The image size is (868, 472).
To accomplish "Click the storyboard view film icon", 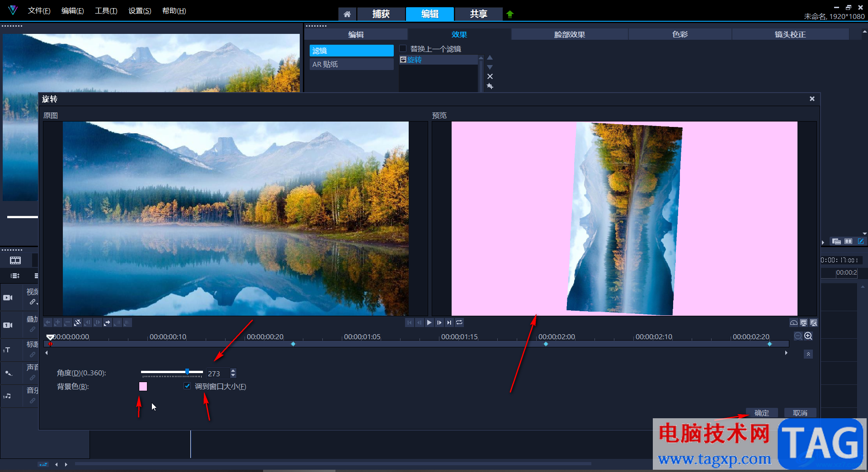I will pos(15,260).
